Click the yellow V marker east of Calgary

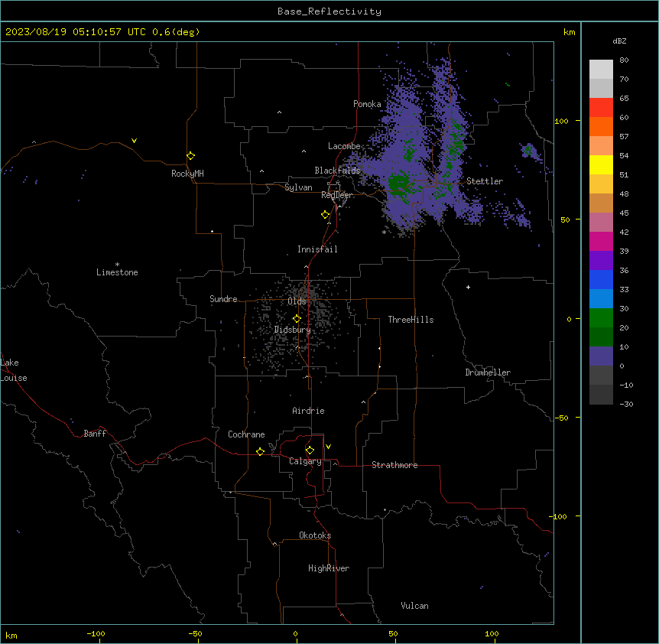(328, 447)
